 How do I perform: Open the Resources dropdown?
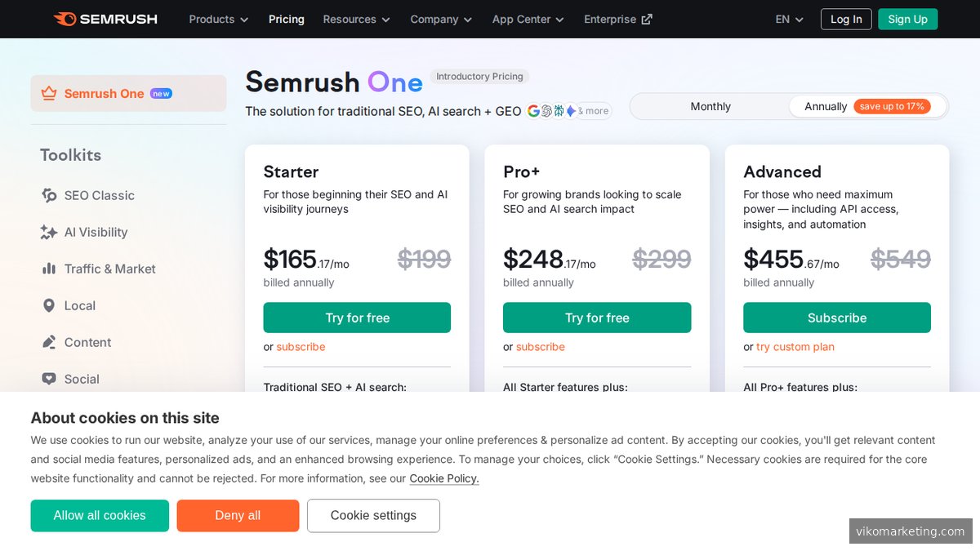click(355, 19)
